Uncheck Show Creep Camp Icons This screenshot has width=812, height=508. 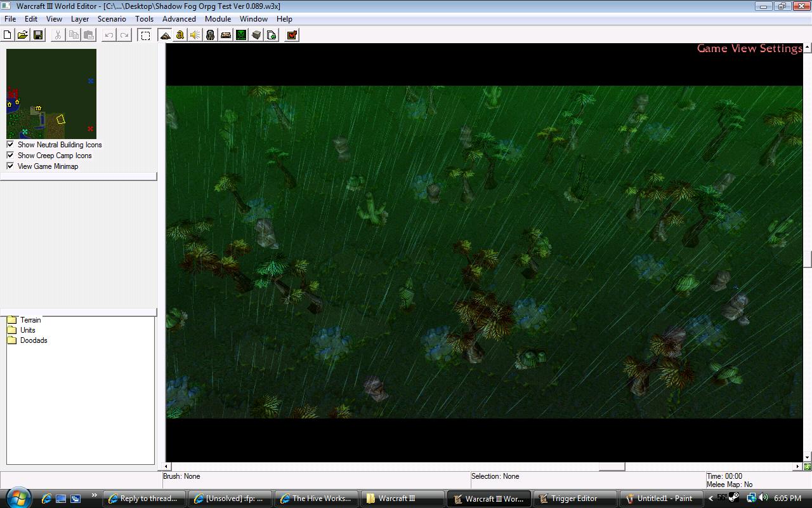tap(10, 155)
